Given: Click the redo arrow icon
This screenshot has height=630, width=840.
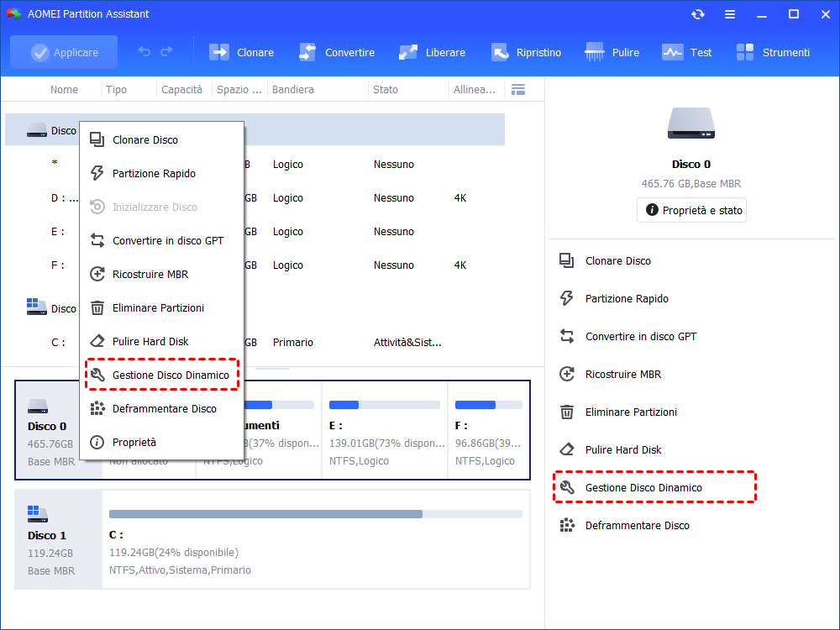Looking at the screenshot, I should 166,51.
